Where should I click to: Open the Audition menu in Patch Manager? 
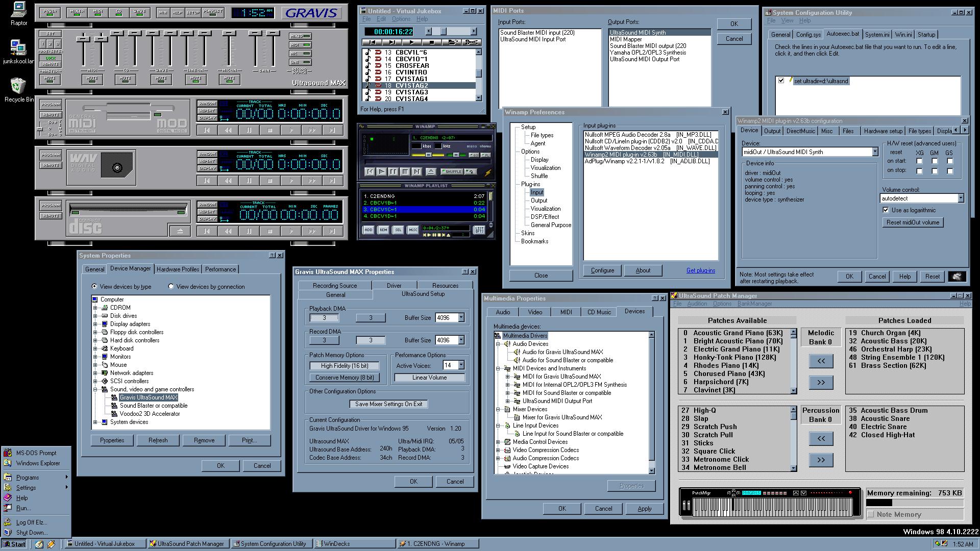[x=697, y=304]
